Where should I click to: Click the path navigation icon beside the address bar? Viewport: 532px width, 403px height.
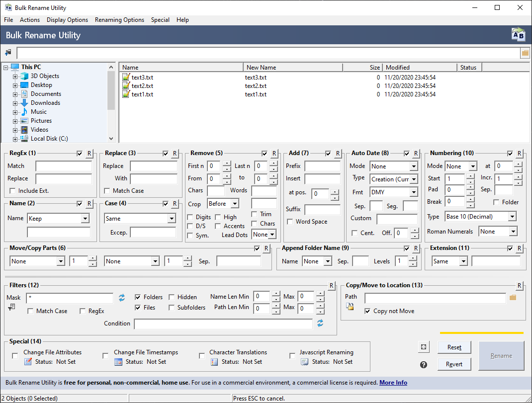click(8, 53)
